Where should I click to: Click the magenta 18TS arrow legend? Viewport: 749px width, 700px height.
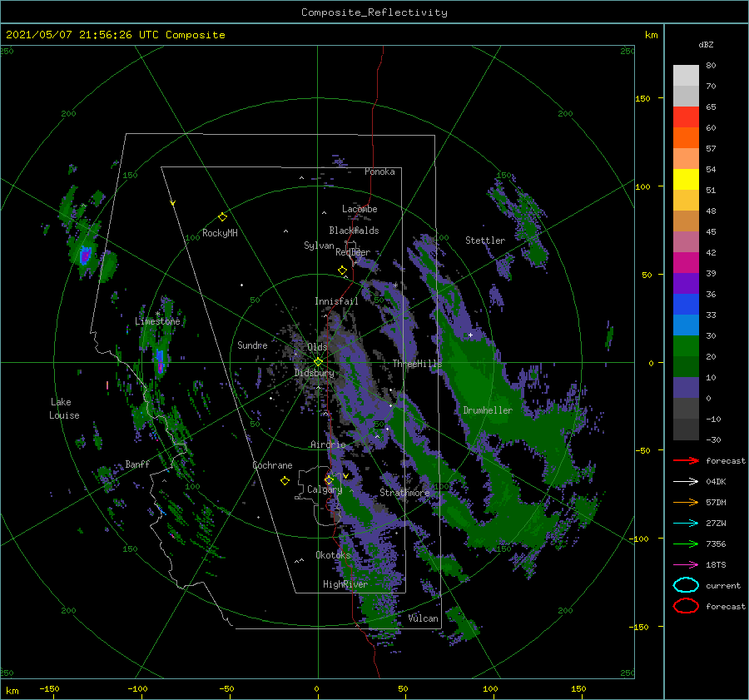(686, 565)
